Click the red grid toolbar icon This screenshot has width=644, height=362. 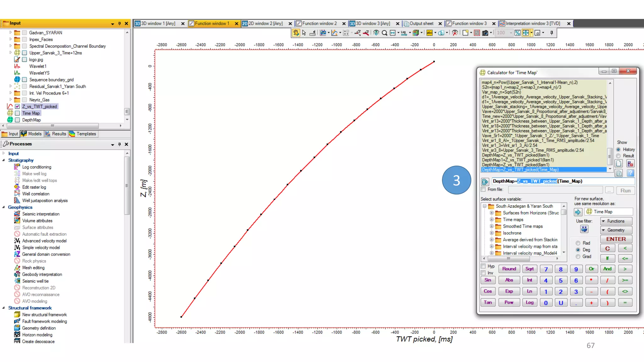(x=477, y=33)
